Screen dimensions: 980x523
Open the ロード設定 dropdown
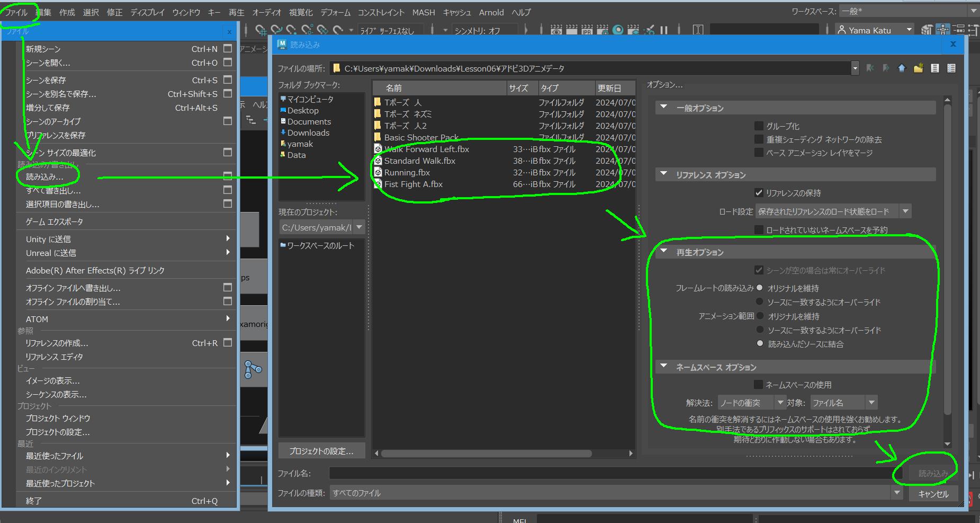[x=833, y=211]
